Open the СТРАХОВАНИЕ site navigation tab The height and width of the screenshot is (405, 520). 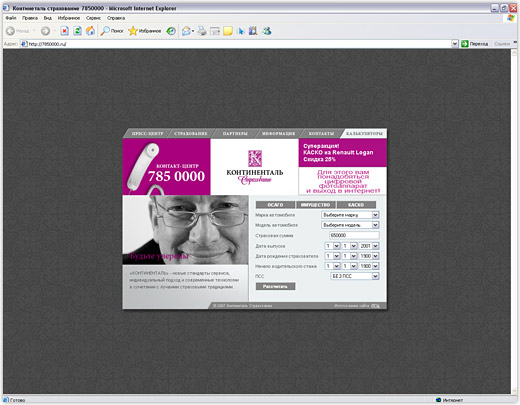coord(191,133)
